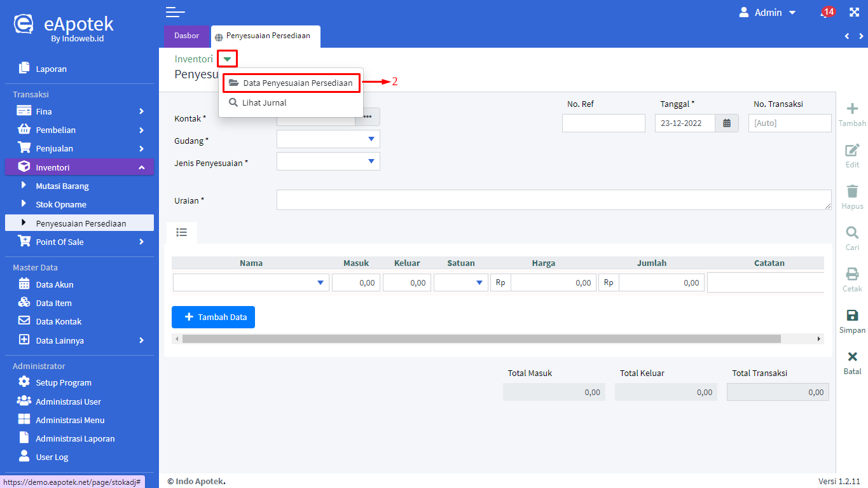Toggle the hamburger sidebar menu icon
Screen dimensions: 868x488
point(175,12)
